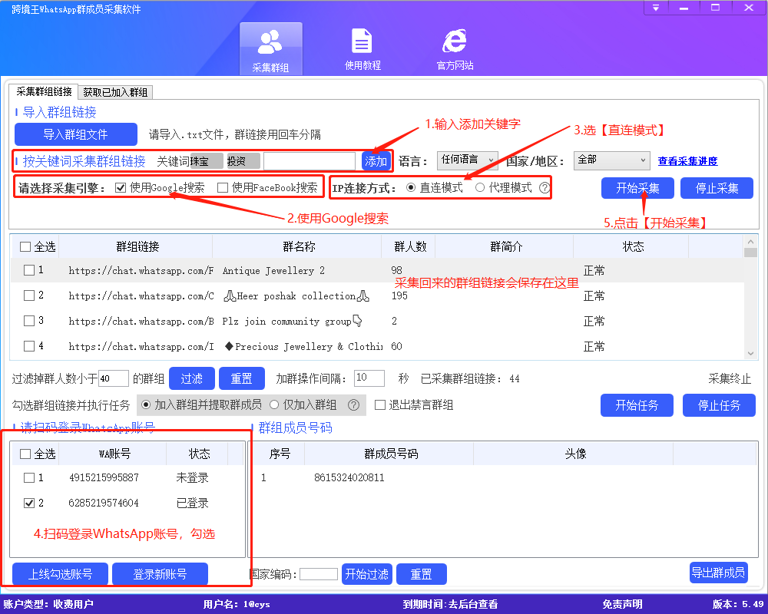Click the 登录新账号 button

point(160,574)
